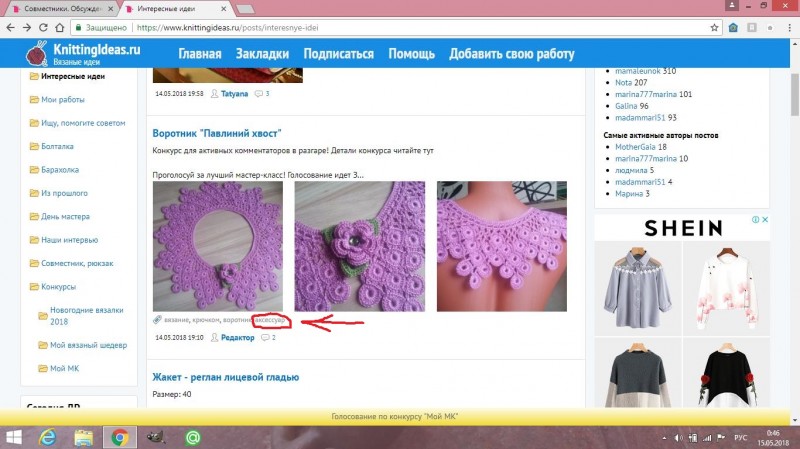Open людмила author link
Viewport: 800px width, 449px height.
pyautogui.click(x=631, y=170)
